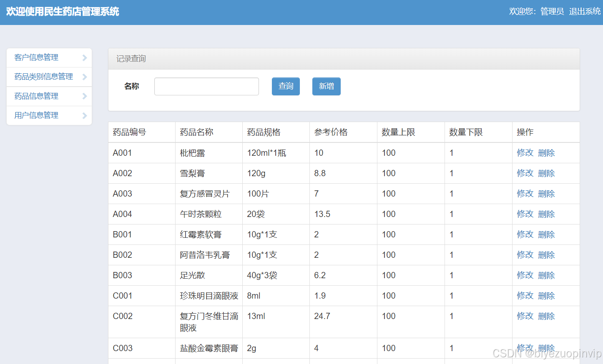Delete the C001 珍珠明目滴眼液 entry
The height and width of the screenshot is (364, 603).
[x=546, y=296]
